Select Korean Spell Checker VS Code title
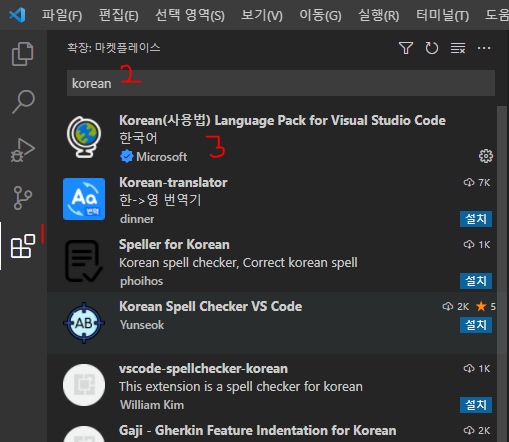Viewport: 509px width, 442px height. pyautogui.click(x=211, y=307)
